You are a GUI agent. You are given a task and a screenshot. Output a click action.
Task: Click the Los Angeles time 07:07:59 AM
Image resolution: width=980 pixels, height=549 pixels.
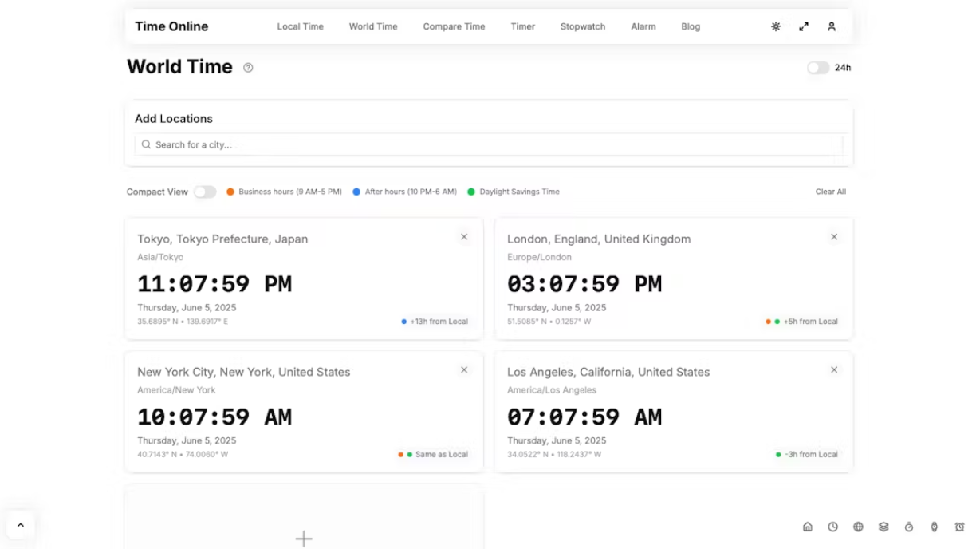pos(584,417)
